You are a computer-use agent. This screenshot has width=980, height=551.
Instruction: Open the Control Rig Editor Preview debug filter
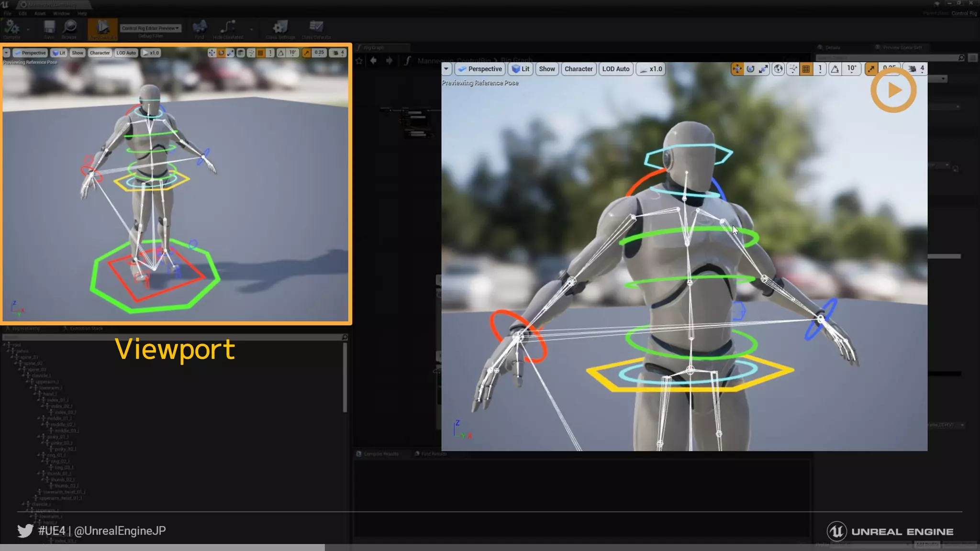point(151,28)
